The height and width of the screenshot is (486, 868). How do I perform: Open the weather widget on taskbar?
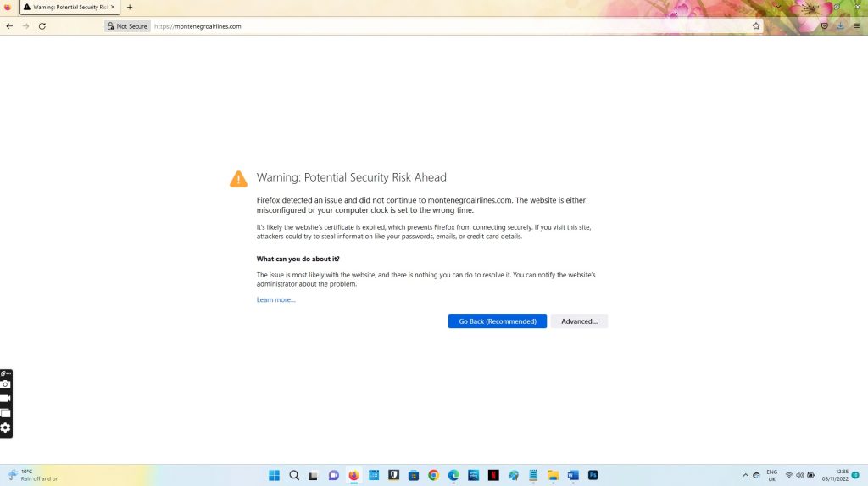[33, 475]
